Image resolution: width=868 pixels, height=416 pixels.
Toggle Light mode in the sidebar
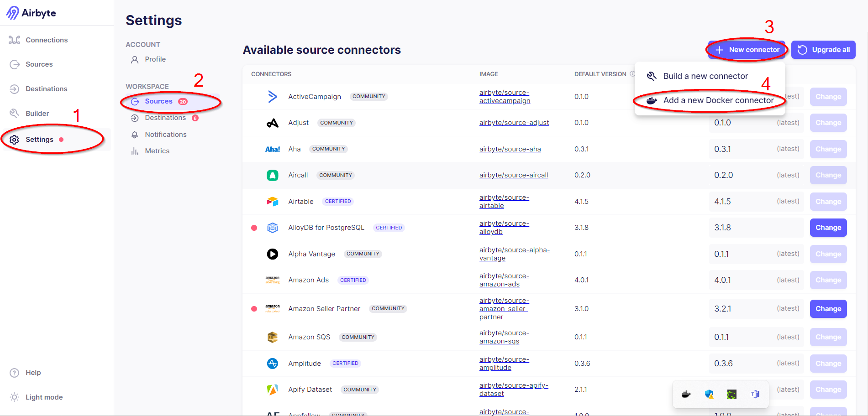click(44, 397)
